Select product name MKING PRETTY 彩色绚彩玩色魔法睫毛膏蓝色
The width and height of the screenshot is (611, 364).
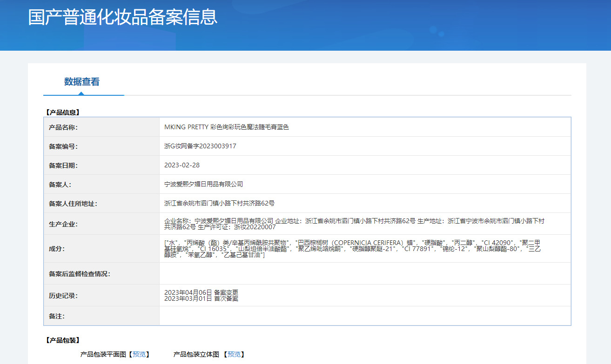point(227,127)
